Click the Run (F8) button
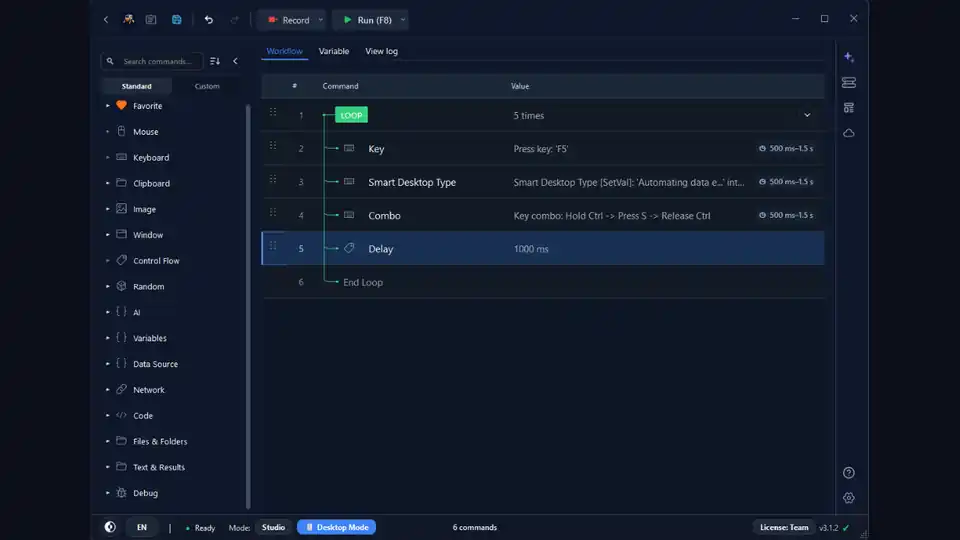960x540 pixels. click(367, 20)
